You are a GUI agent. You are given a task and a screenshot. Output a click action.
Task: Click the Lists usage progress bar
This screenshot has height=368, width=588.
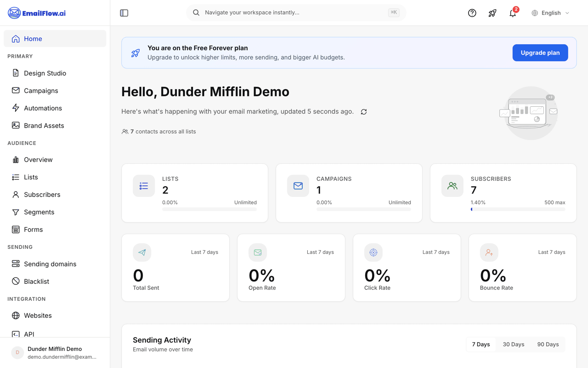click(x=209, y=209)
